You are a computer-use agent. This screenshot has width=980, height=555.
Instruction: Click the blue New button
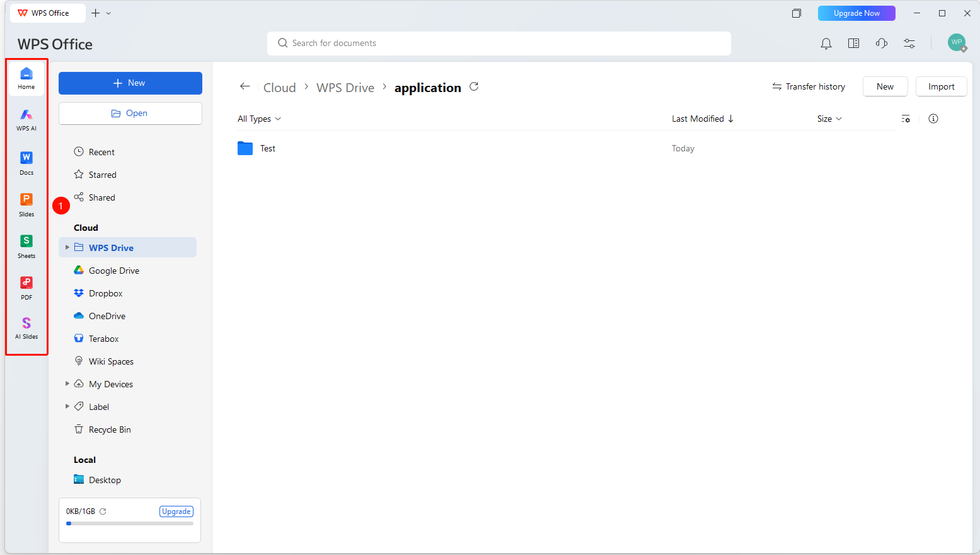pyautogui.click(x=130, y=83)
